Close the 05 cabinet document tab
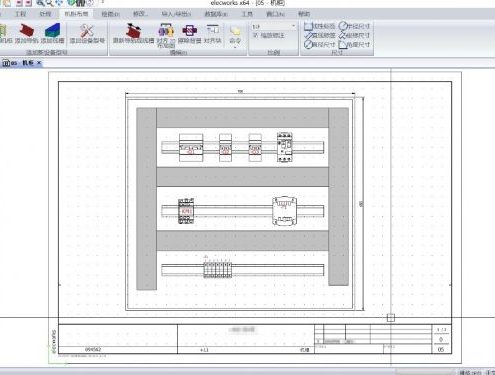The image size is (495, 375). [39, 63]
